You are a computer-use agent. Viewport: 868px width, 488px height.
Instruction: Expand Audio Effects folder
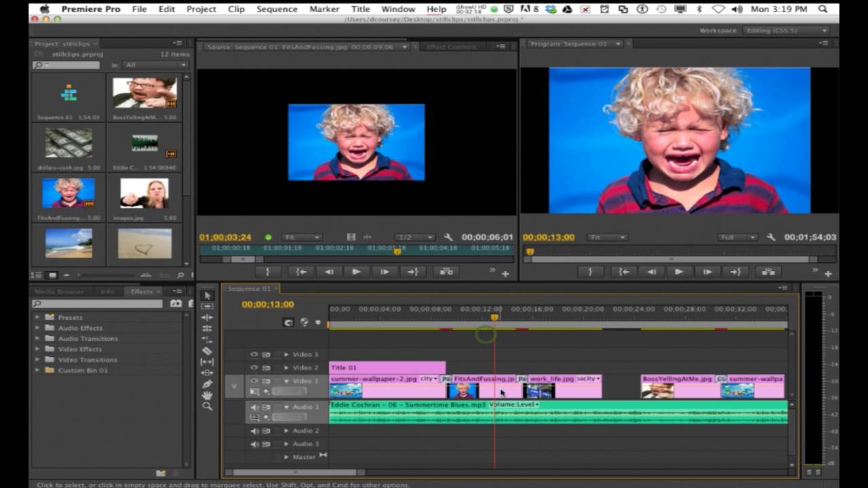click(37, 328)
